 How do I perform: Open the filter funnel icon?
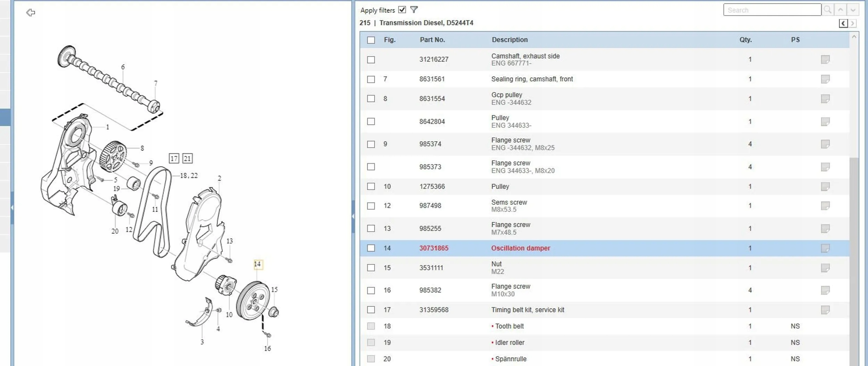coord(414,10)
